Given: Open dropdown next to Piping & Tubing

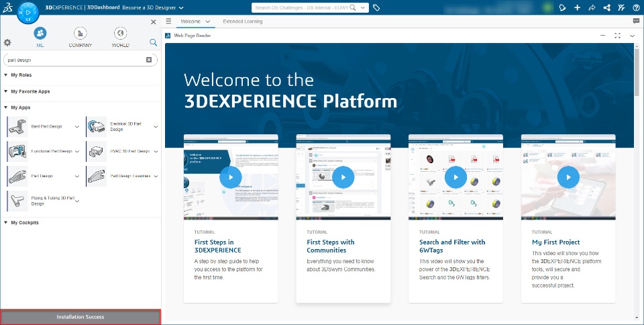Looking at the screenshot, I should pyautogui.click(x=76, y=201).
